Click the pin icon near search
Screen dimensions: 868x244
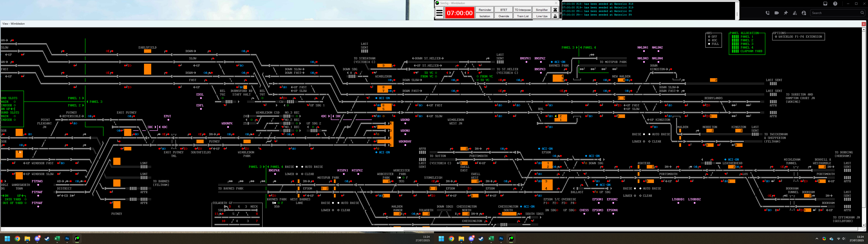(x=786, y=13)
